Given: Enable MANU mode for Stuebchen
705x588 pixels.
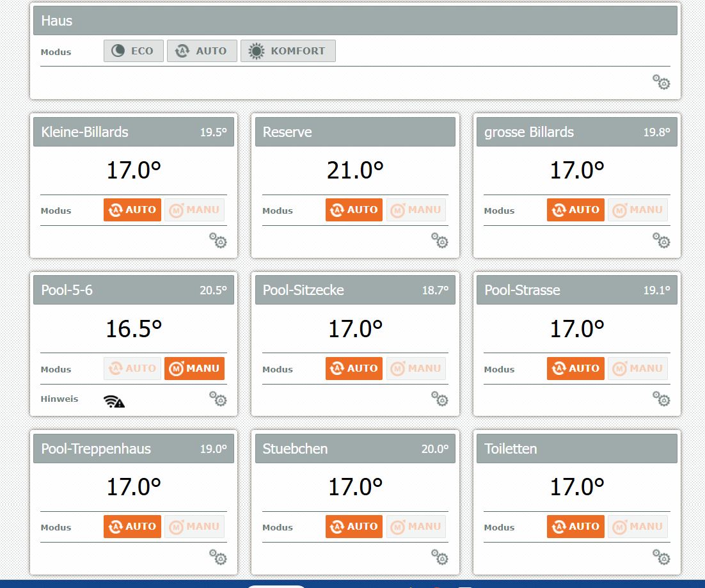Looking at the screenshot, I should coord(416,527).
